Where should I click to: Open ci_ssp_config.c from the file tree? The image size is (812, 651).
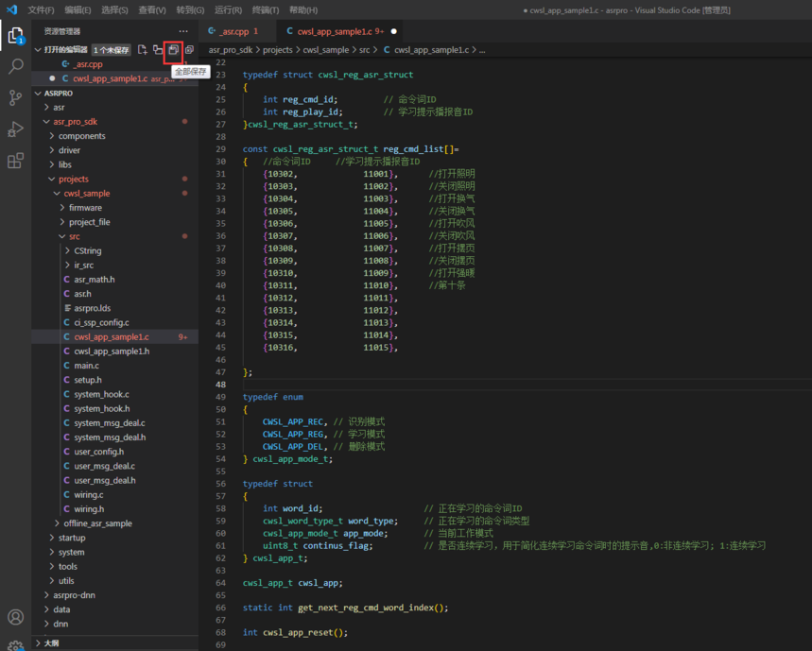coord(115,322)
